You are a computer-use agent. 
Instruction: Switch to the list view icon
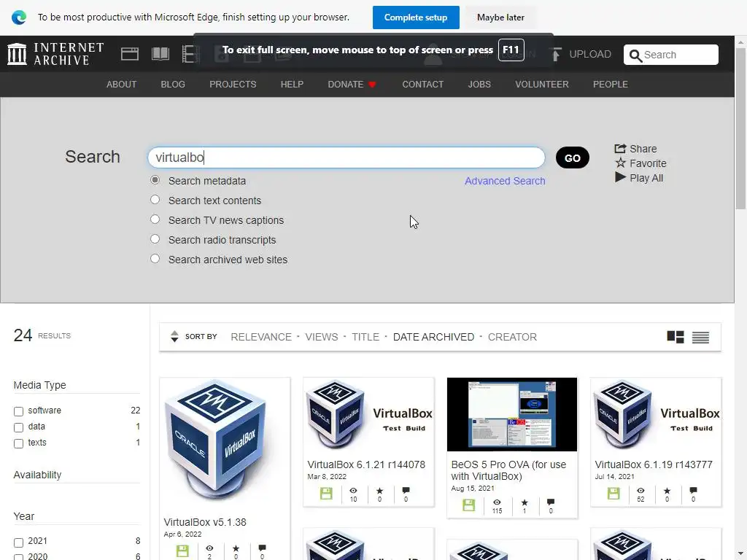tap(700, 337)
